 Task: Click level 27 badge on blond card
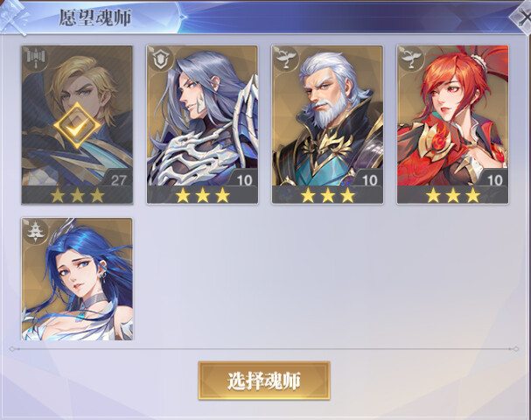point(118,180)
